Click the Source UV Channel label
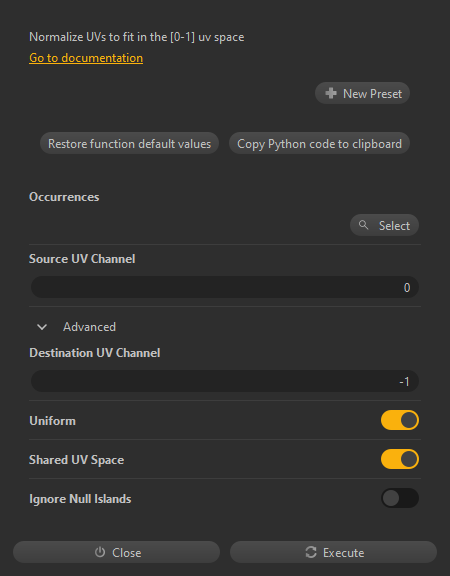 click(x=82, y=259)
